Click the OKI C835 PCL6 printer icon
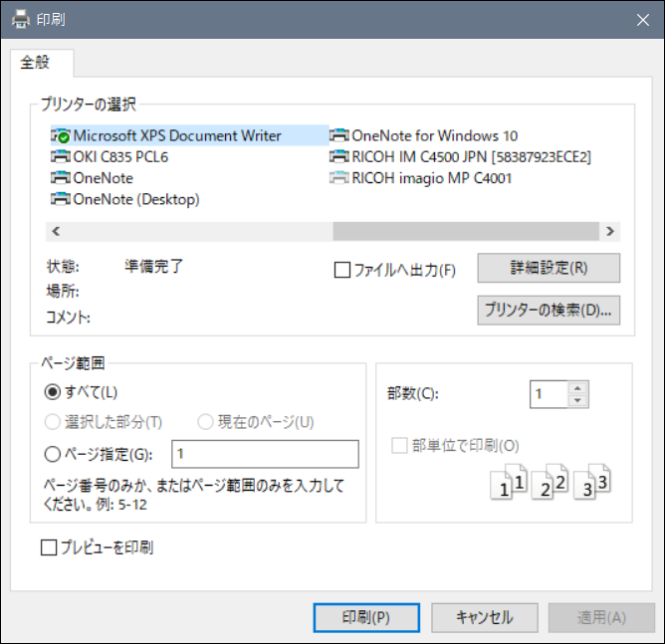Image resolution: width=665 pixels, height=644 pixels. tap(61, 157)
